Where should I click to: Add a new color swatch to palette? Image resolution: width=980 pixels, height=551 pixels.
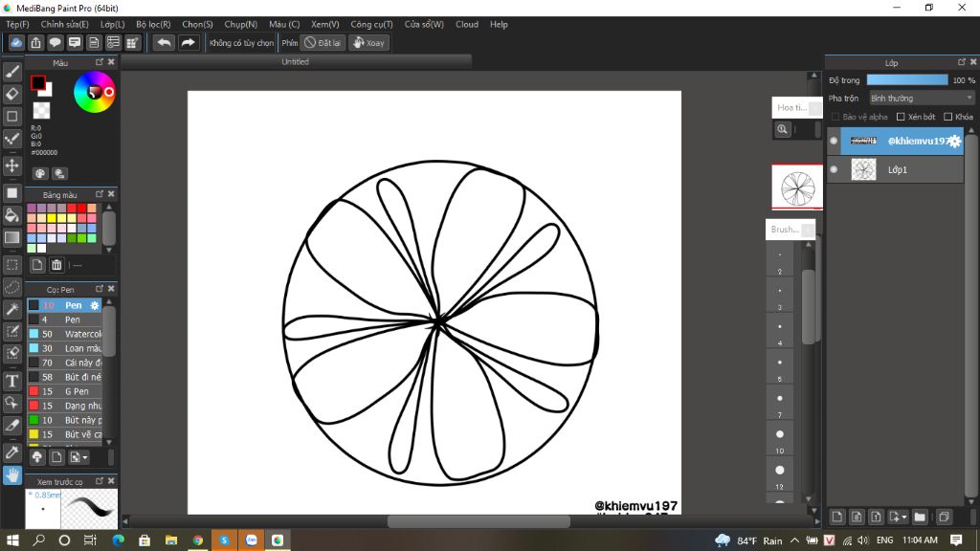click(37, 265)
